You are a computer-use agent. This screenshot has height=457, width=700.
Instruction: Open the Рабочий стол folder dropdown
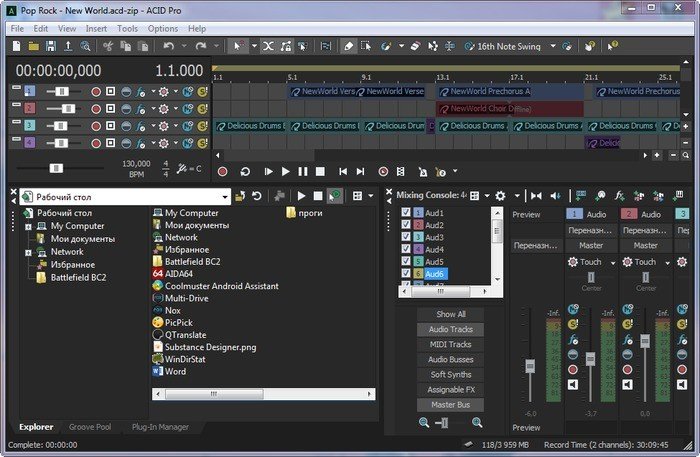pyautogui.click(x=225, y=197)
